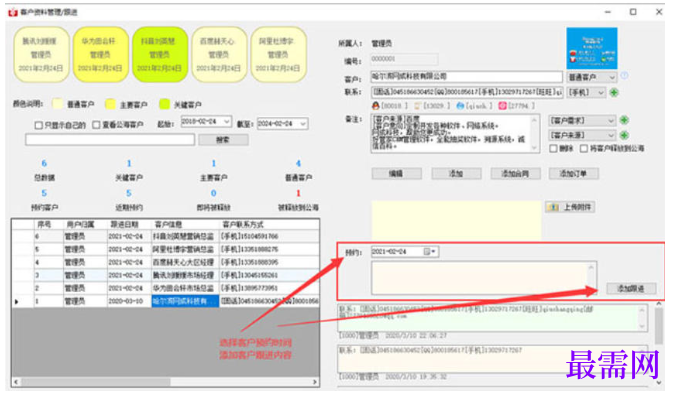Image resolution: width=678 pixels, height=396 pixels.
Task: Click the 近期预约 count 5
Action: tap(128, 193)
